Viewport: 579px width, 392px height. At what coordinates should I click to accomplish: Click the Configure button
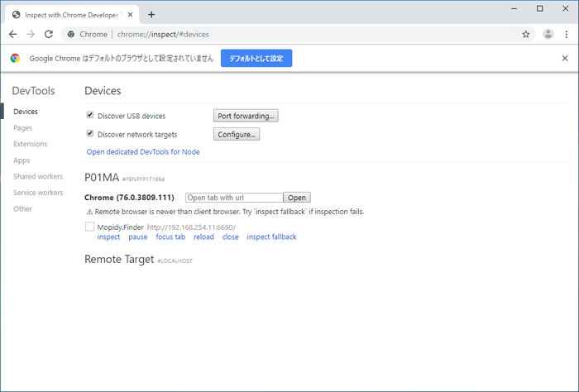tap(237, 134)
